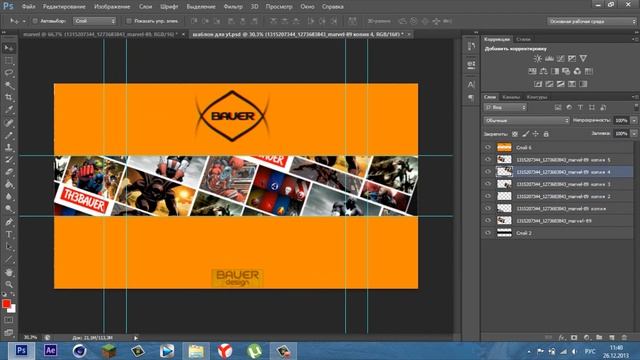Open the Редактирование menu
Viewport: 640px width, 360px height.
coord(64,7)
